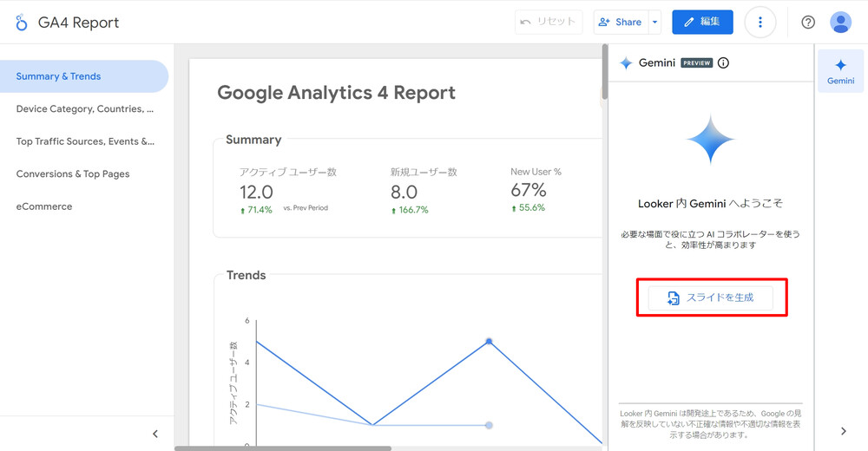Click the Google Analytics 4 Report title
The height and width of the screenshot is (451, 868).
tap(336, 93)
